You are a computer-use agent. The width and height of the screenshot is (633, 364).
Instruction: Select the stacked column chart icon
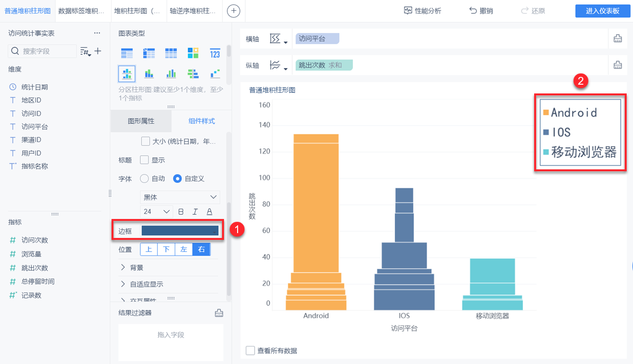[149, 74]
